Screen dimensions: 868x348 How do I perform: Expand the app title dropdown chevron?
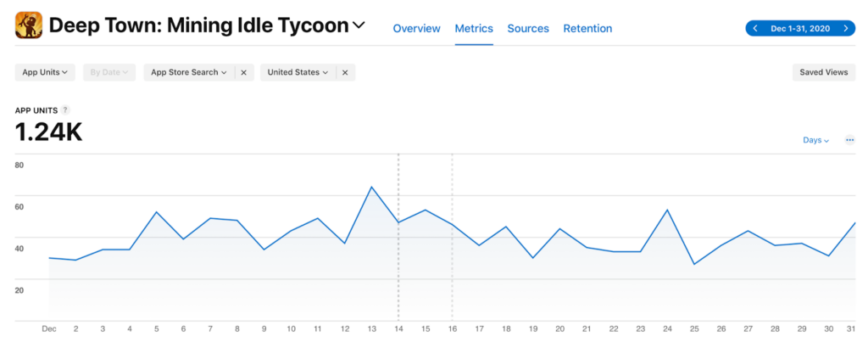(359, 26)
